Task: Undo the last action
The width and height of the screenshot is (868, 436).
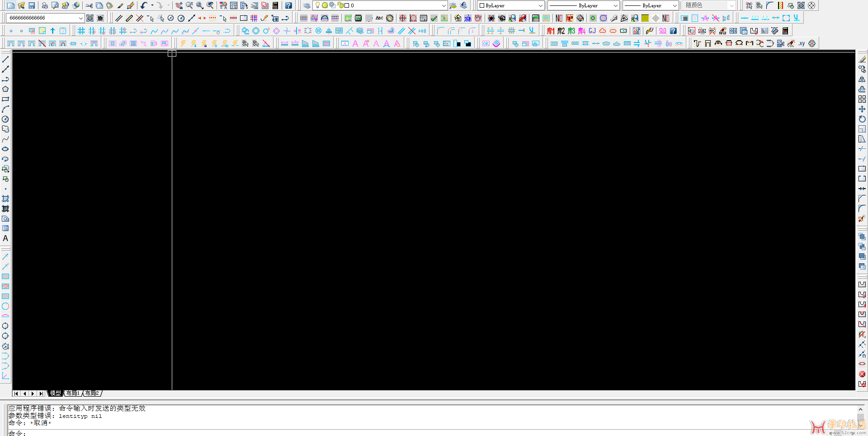Action: click(144, 5)
